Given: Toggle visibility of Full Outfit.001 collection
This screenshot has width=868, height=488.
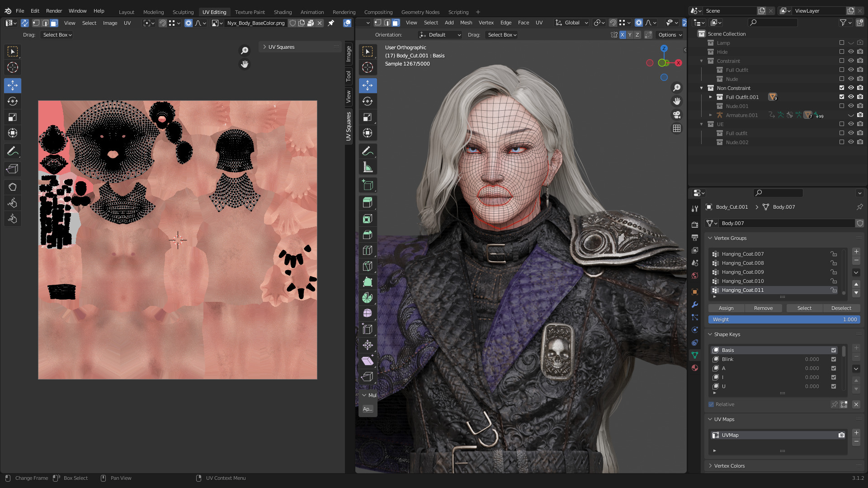Looking at the screenshot, I should [x=851, y=97].
